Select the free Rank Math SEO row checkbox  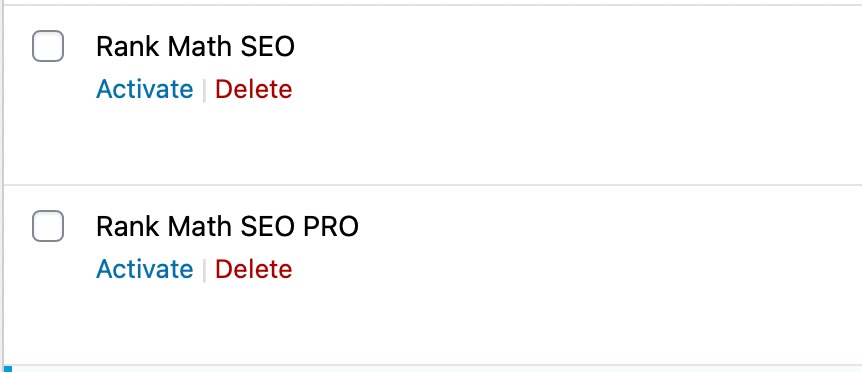point(48,46)
